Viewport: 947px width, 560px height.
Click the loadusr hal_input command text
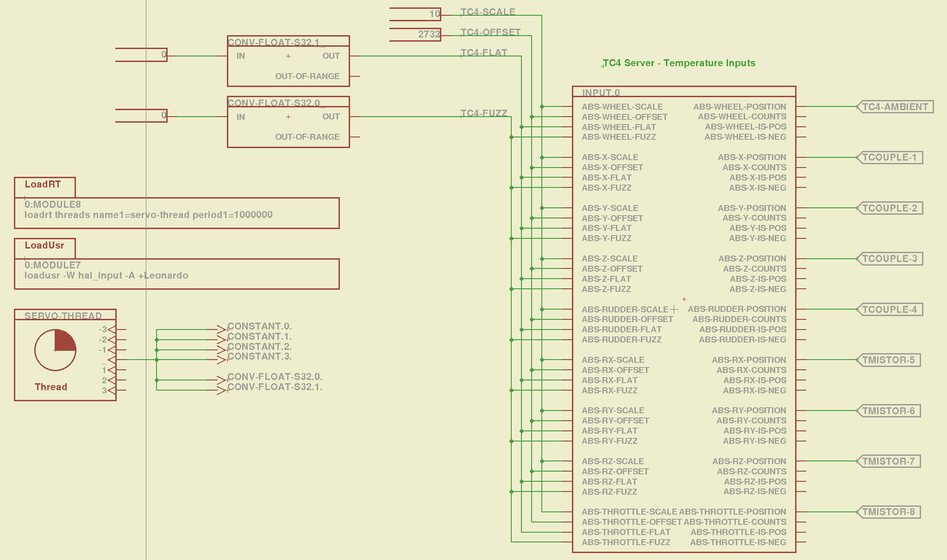106,276
